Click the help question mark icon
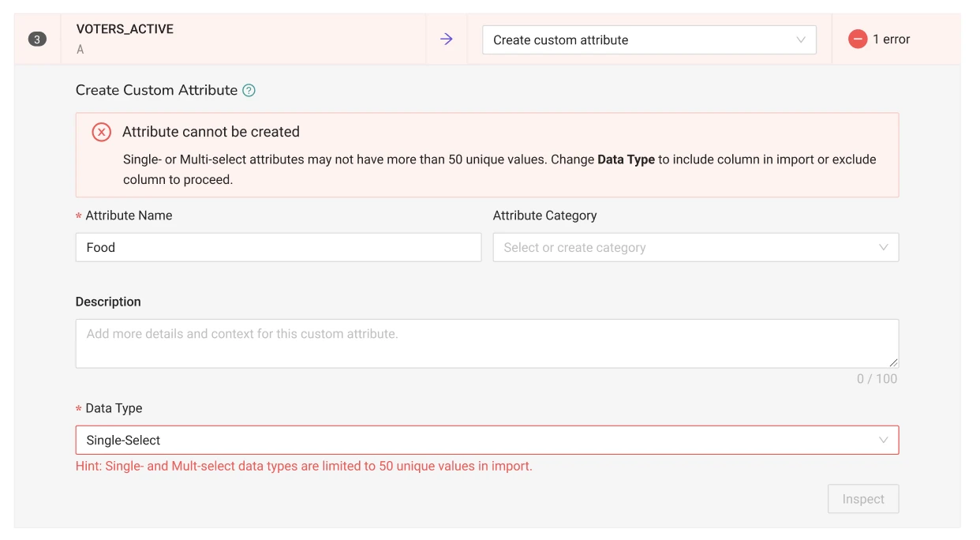Screen dimensions: 980x540 click(249, 90)
